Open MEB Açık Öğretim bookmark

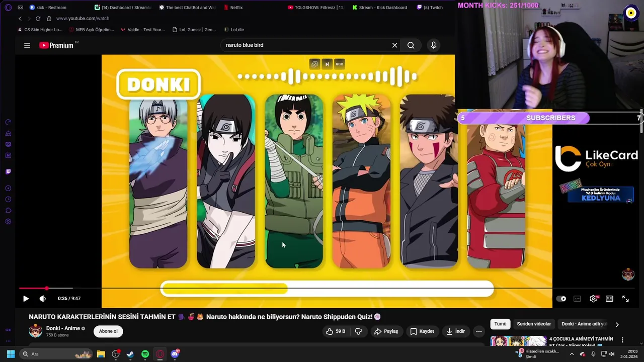(92, 30)
